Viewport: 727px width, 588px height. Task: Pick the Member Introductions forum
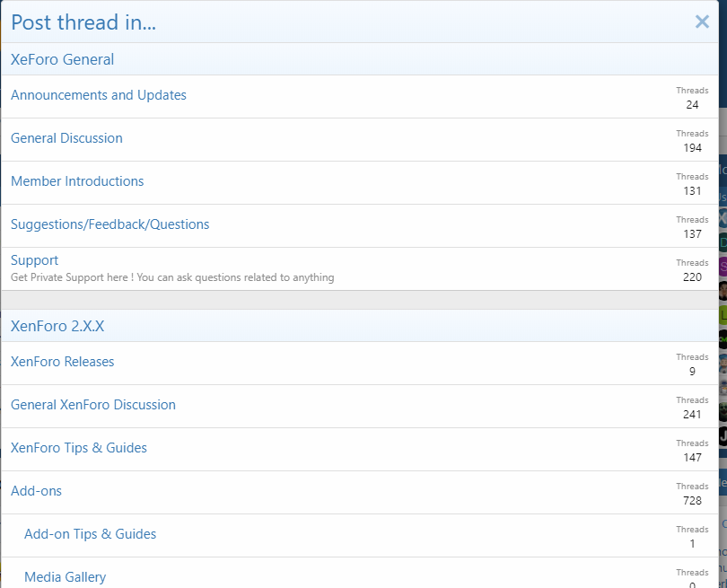(x=77, y=181)
